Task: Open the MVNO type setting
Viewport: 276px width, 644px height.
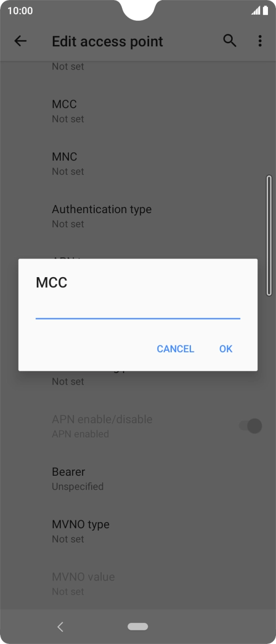Action: [138, 531]
